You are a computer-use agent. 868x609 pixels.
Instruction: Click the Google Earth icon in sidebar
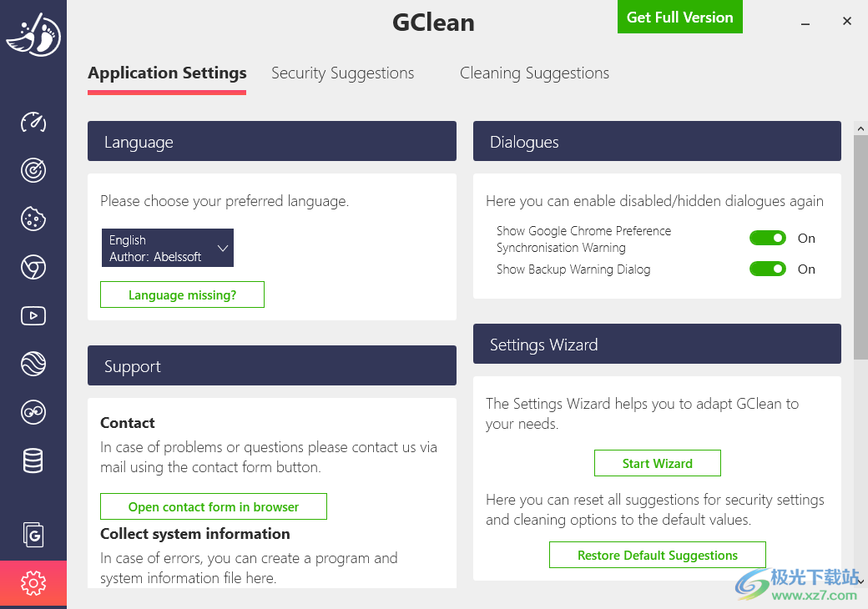click(33, 364)
